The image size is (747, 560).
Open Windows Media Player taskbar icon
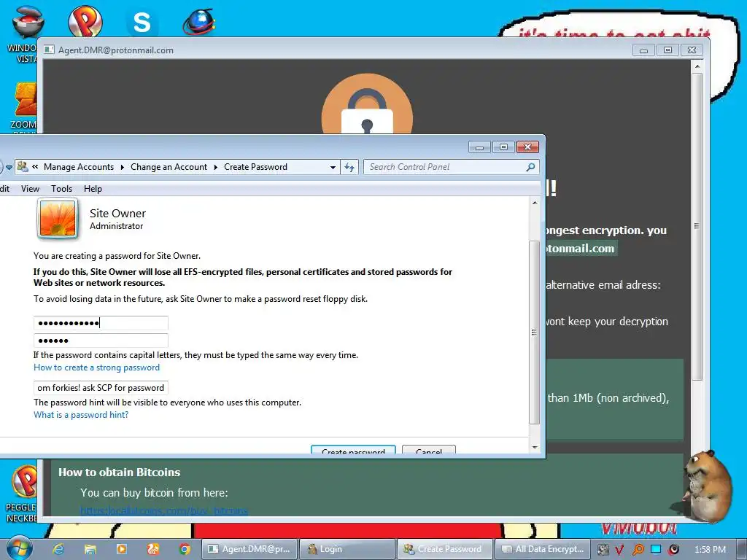point(122,549)
